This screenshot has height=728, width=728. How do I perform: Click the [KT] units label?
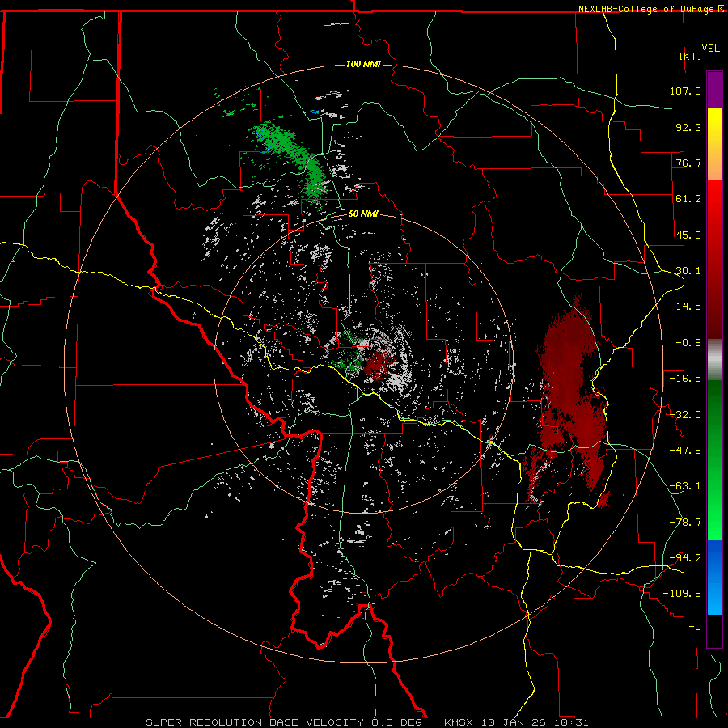(691, 56)
